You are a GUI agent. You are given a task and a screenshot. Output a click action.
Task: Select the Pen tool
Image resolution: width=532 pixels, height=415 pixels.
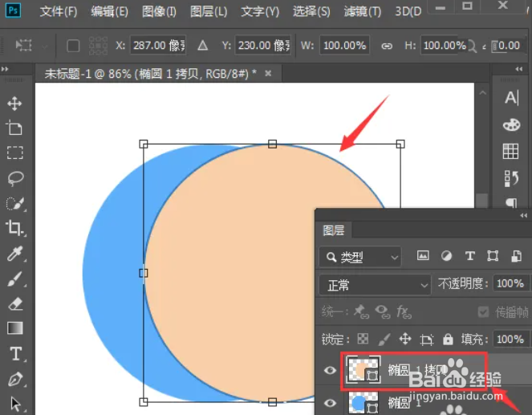(15, 379)
